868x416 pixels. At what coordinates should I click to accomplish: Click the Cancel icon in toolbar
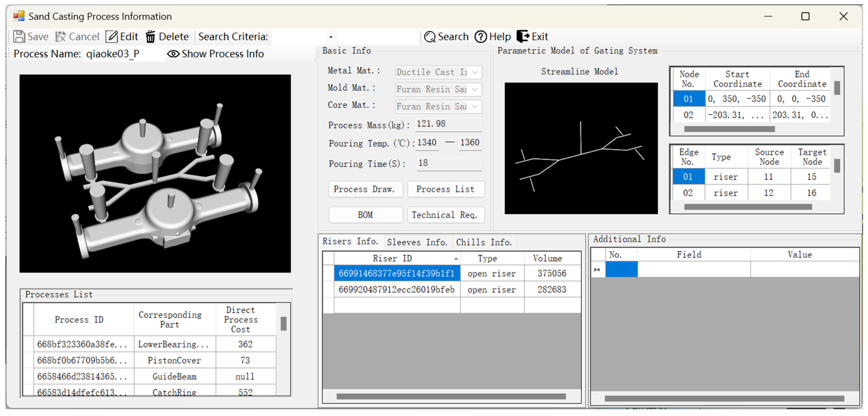(x=61, y=36)
